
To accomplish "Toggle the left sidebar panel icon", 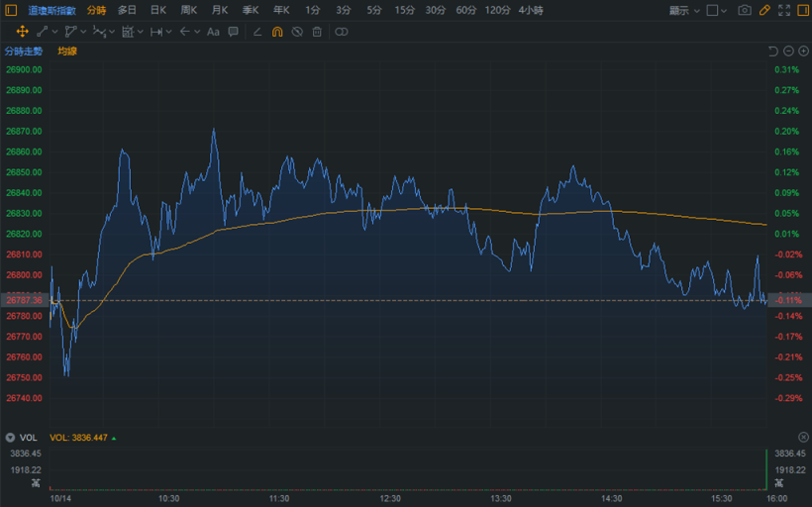I will pyautogui.click(x=11, y=10).
